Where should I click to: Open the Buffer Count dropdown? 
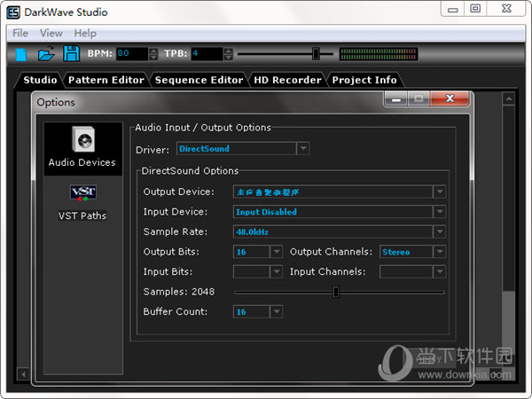[x=258, y=311]
